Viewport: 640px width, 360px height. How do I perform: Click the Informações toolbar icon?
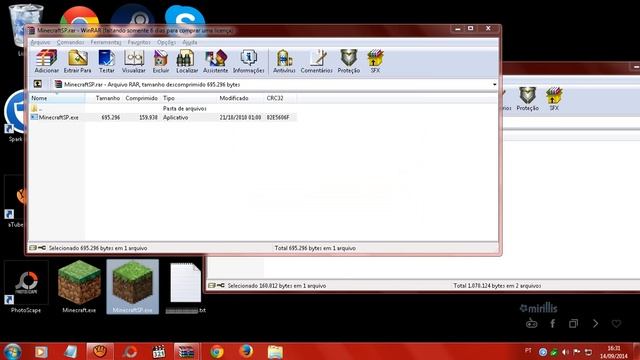249,61
